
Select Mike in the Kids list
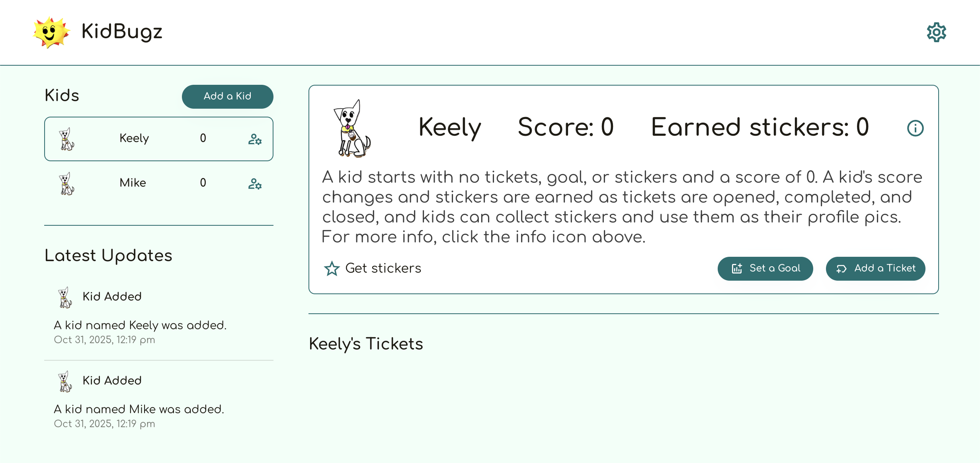133,183
